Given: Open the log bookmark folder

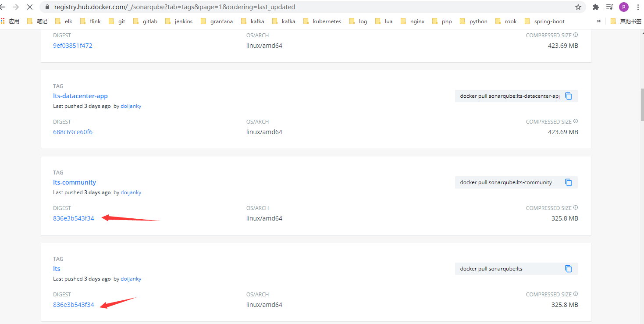Looking at the screenshot, I should (358, 21).
